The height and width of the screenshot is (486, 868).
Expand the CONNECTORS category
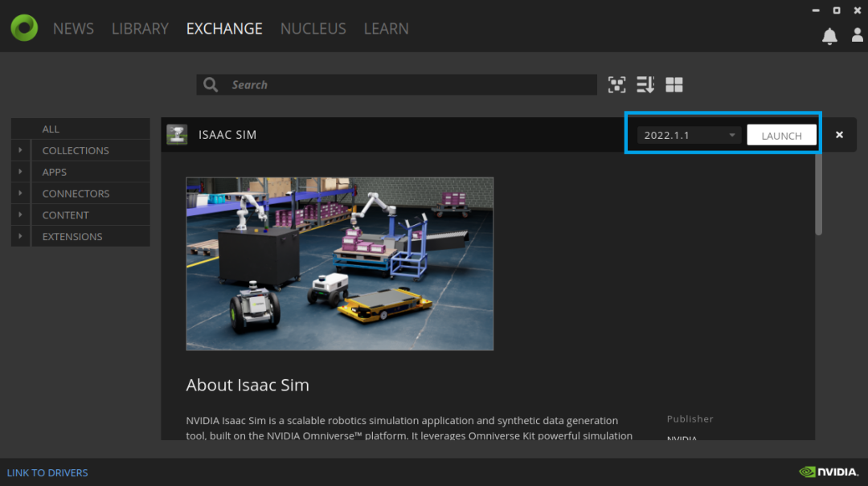19,193
